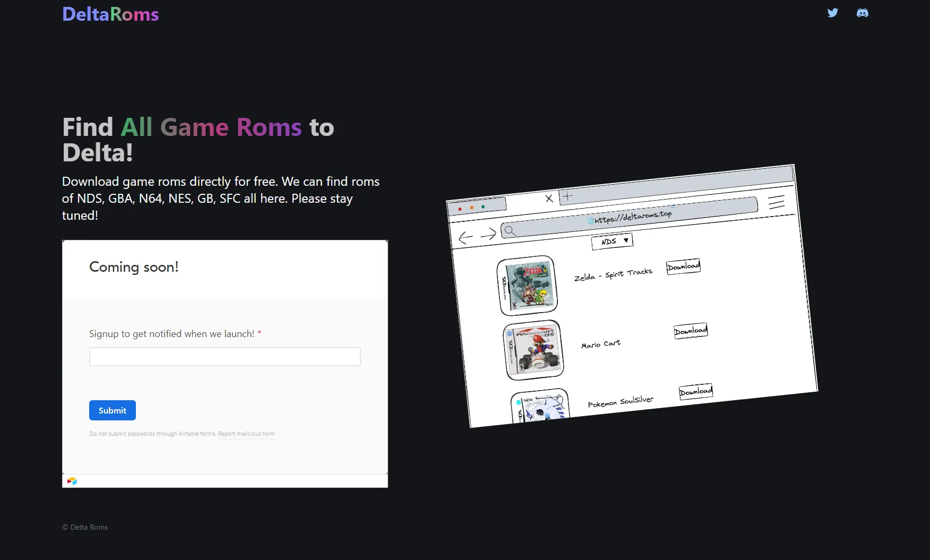Click the mockup hamburger menu icon
Image resolution: width=930 pixels, height=560 pixels.
(x=776, y=202)
